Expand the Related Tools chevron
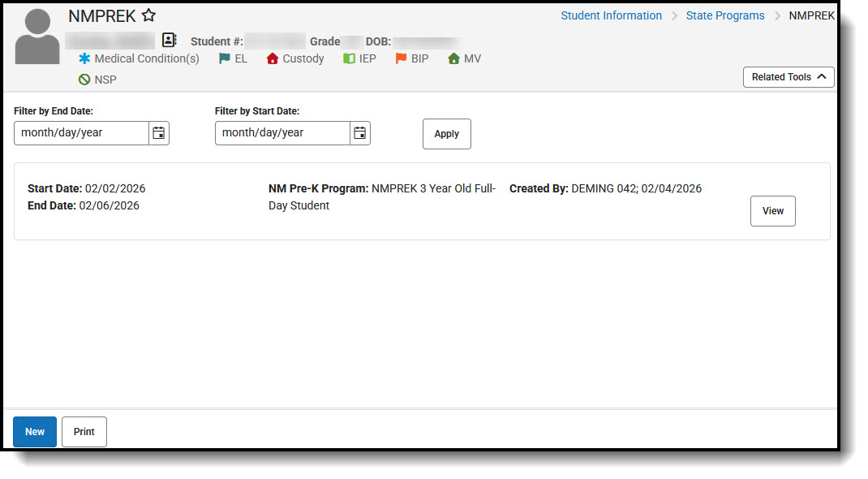The image size is (868, 479). [x=820, y=76]
